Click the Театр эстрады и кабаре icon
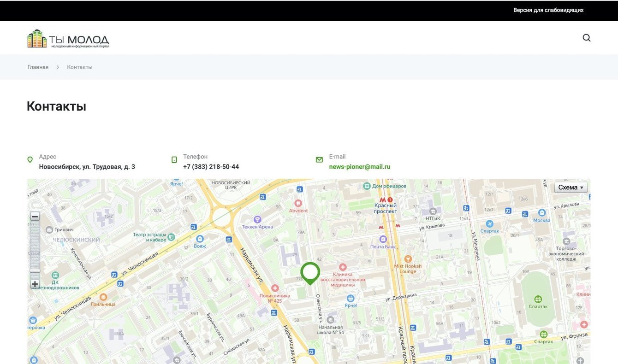 171,237
